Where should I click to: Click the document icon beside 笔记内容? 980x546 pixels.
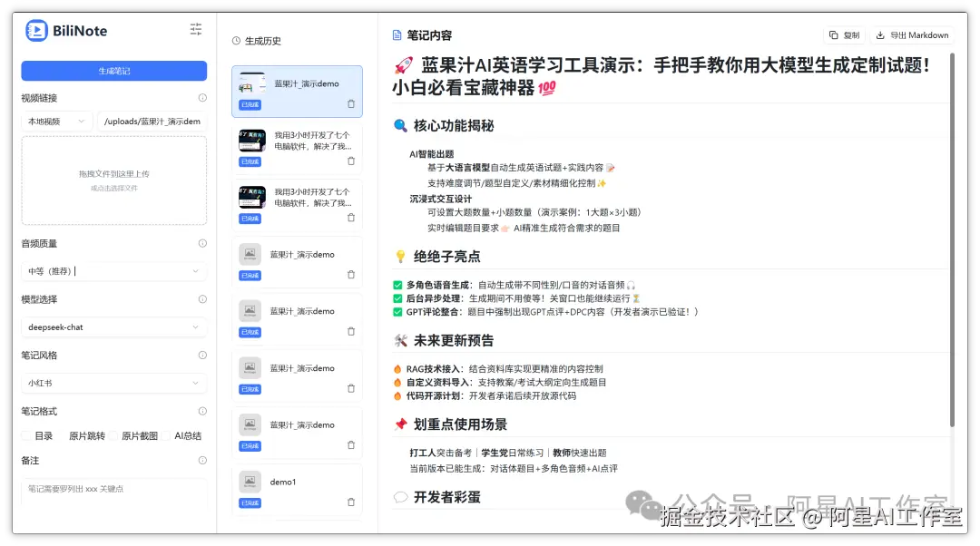click(397, 35)
